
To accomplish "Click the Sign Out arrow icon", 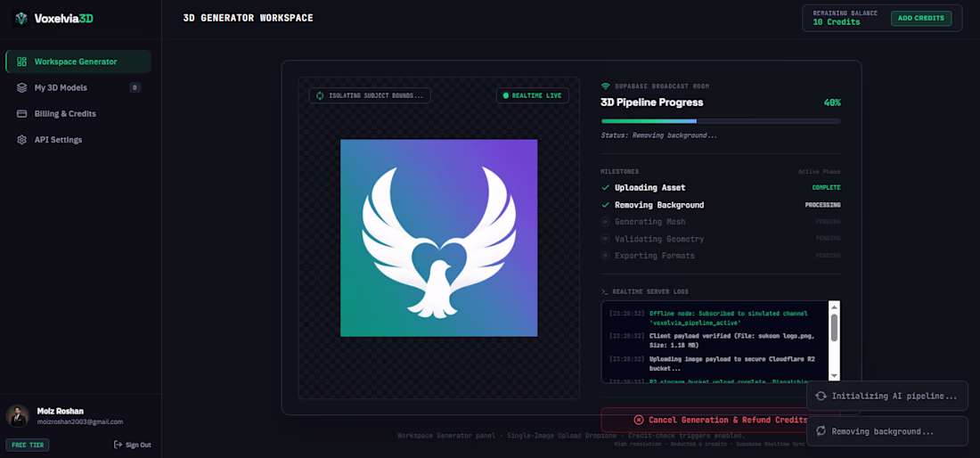I will click(x=118, y=445).
